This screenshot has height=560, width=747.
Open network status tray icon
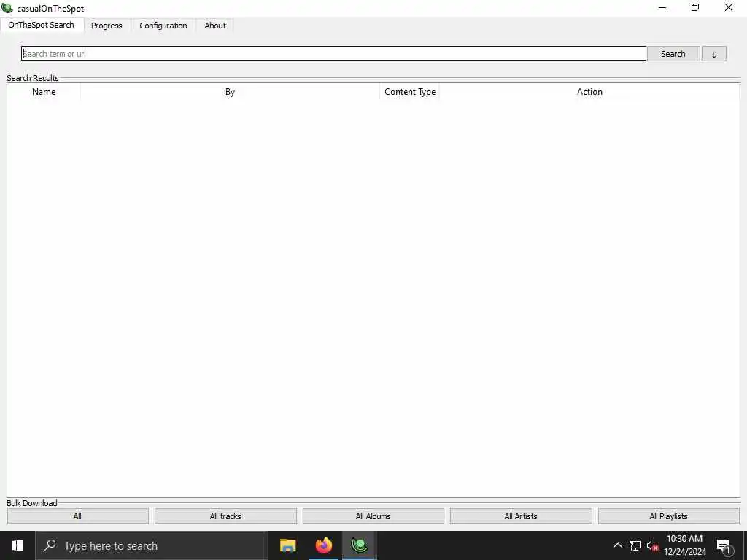click(635, 545)
